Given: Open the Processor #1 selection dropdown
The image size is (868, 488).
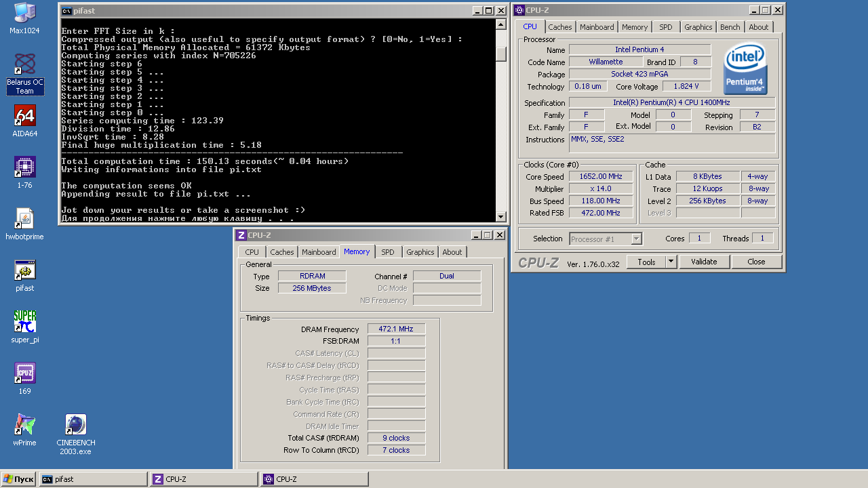Looking at the screenshot, I should point(606,239).
